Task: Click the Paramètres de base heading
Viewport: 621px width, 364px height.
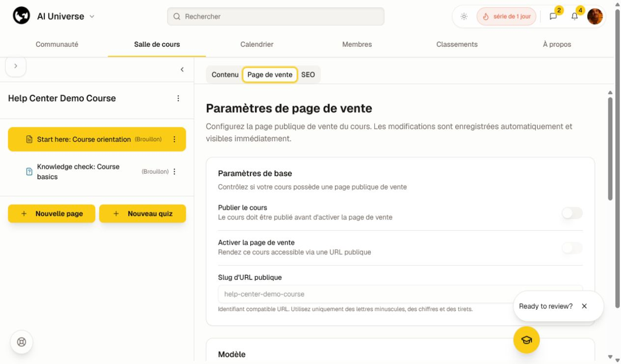Action: tap(255, 173)
